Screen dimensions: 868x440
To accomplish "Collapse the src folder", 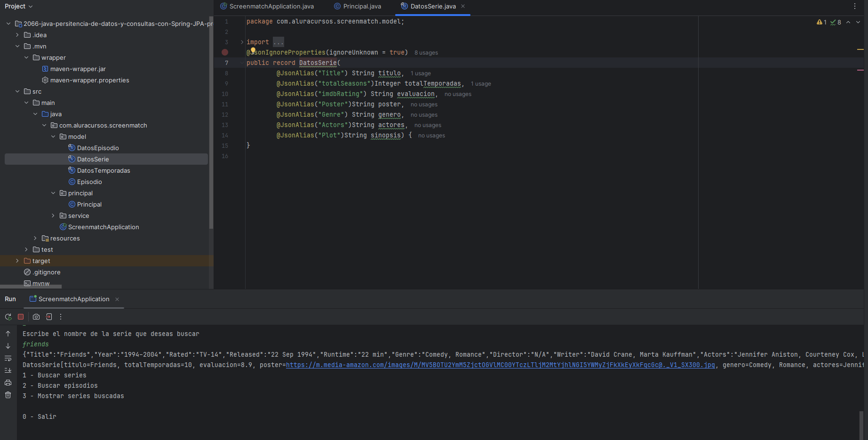I will tap(17, 91).
